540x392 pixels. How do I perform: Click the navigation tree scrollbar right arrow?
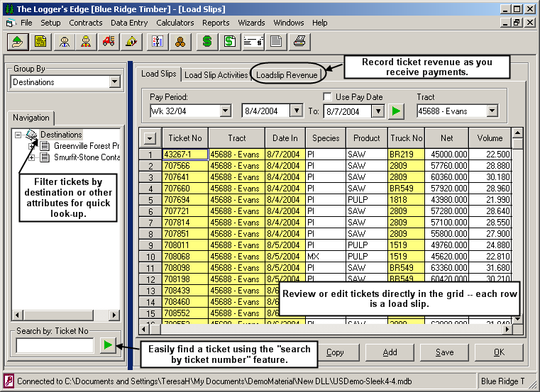point(114,315)
